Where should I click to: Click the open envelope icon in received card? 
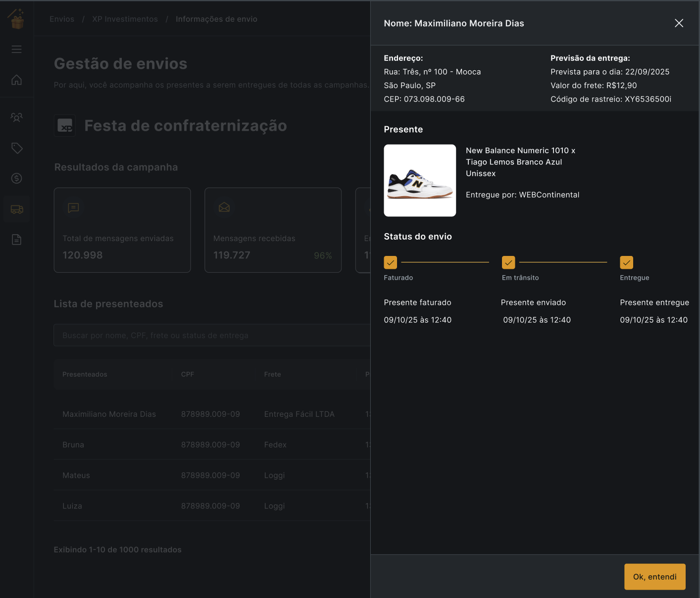(224, 207)
